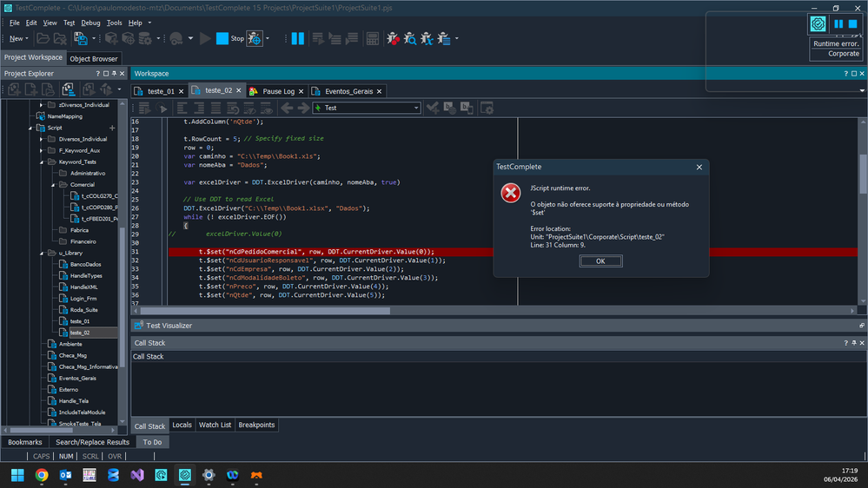Viewport: 868px width, 488px height.
Task: Click the calculator-style Evaluate icon in the toolbar
Action: point(372,38)
